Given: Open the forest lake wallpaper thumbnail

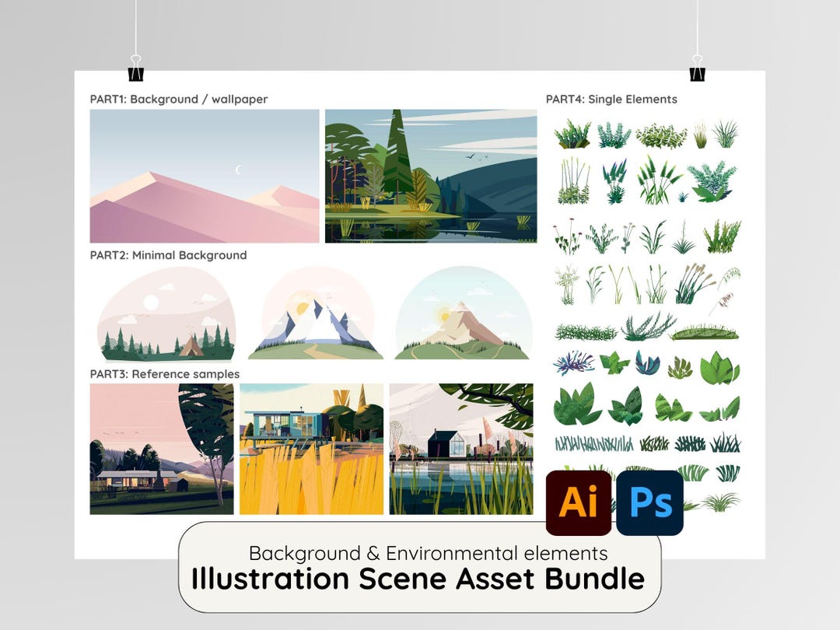Looking at the screenshot, I should point(431,177).
